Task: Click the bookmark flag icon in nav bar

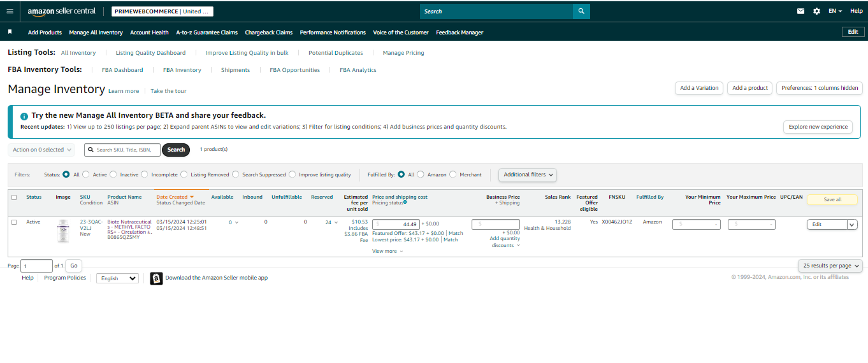Action: tap(10, 31)
